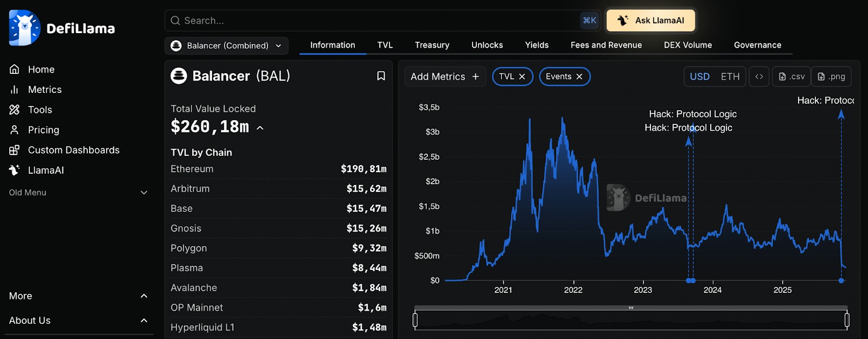
Task: Open the LlamaAI sidebar link
Action: [x=46, y=170]
